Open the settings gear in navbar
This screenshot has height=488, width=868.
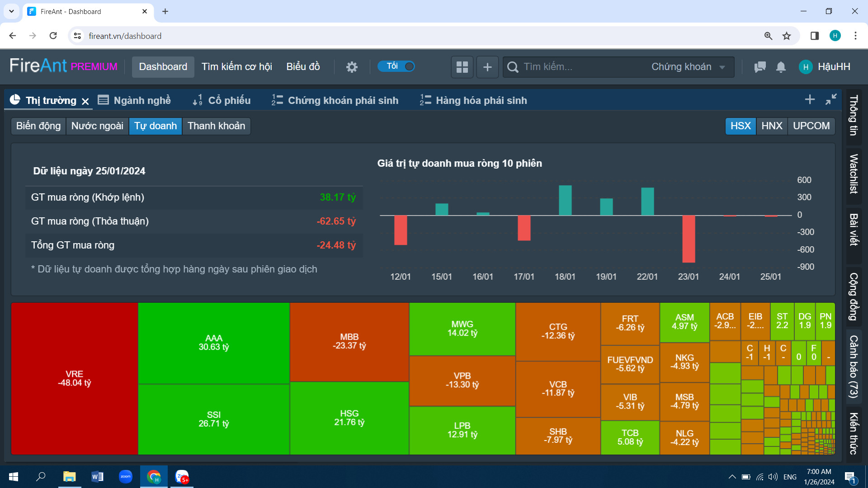click(x=352, y=67)
